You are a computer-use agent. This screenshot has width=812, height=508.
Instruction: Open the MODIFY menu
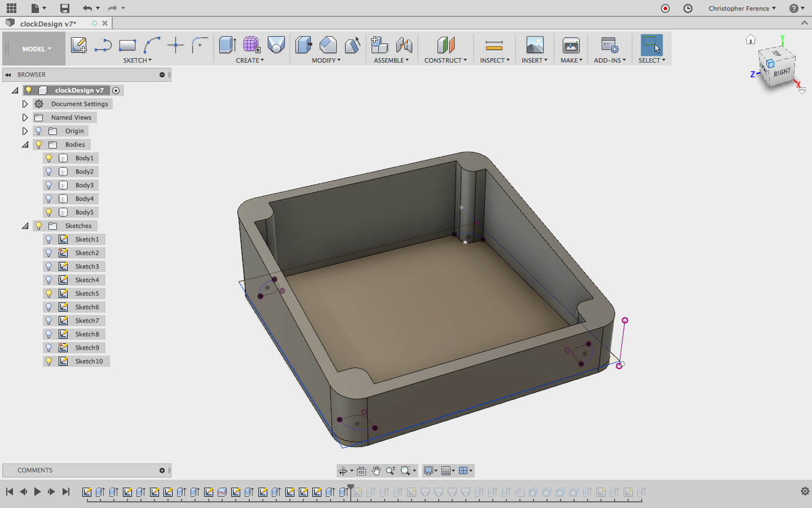[326, 60]
